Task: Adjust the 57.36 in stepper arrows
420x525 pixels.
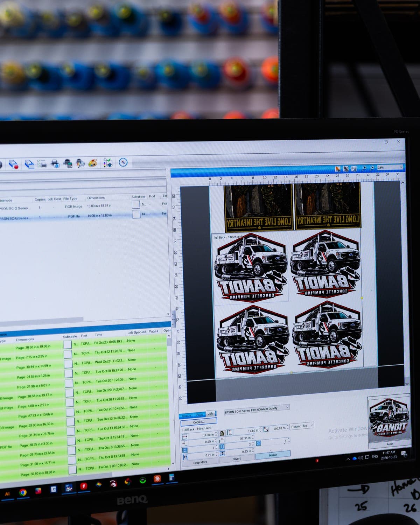Action: click(253, 437)
